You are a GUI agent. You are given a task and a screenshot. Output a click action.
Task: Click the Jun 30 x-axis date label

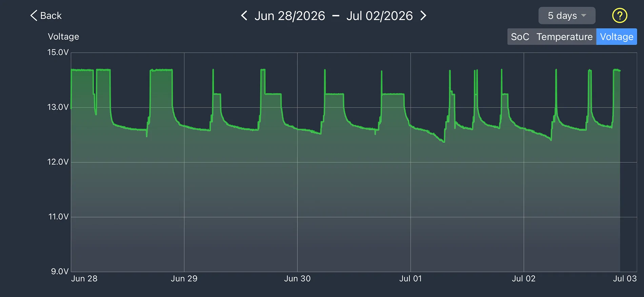click(x=297, y=279)
